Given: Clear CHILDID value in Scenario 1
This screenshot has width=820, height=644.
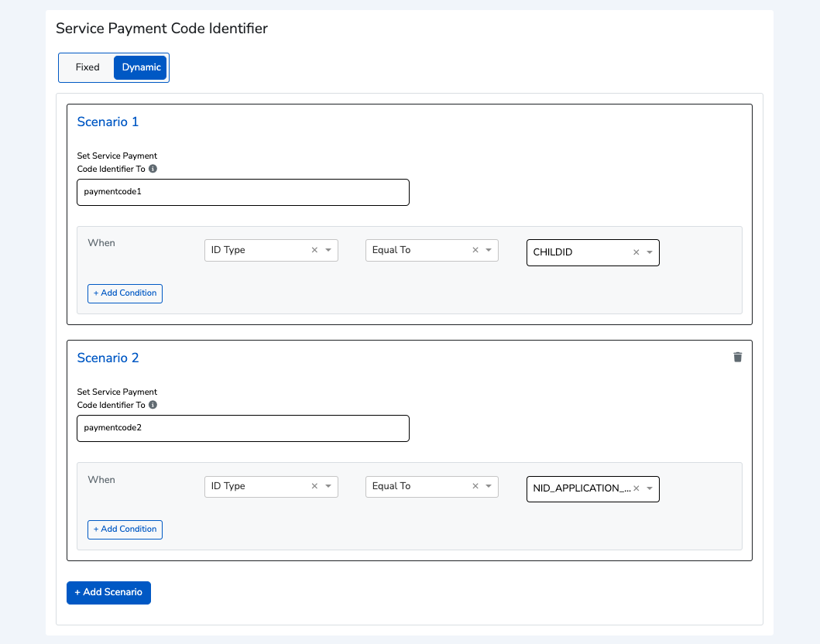Looking at the screenshot, I should click(x=636, y=252).
